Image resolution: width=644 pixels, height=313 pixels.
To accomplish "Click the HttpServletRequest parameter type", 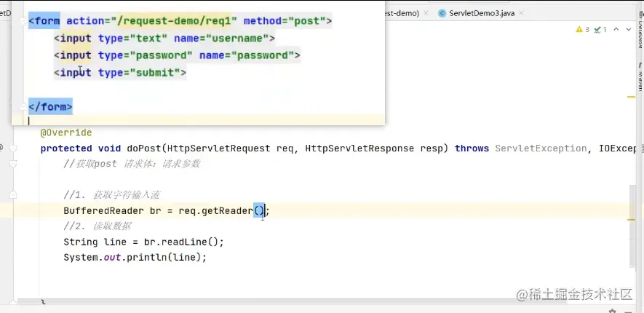I will [219, 148].
